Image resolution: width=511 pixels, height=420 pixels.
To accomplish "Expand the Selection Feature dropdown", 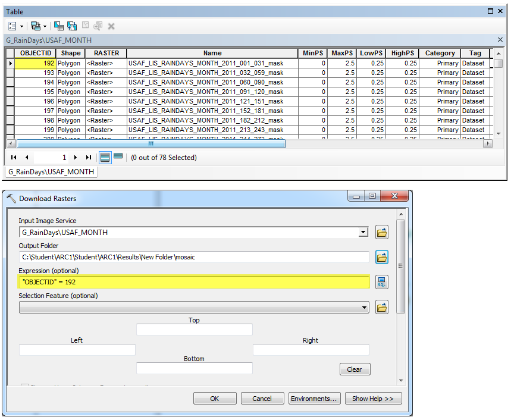I will click(363, 308).
